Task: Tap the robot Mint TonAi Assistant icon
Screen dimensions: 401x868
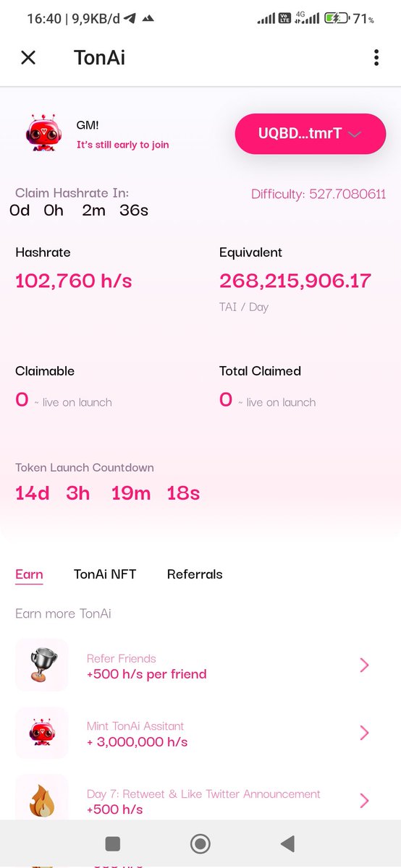Action: (42, 733)
